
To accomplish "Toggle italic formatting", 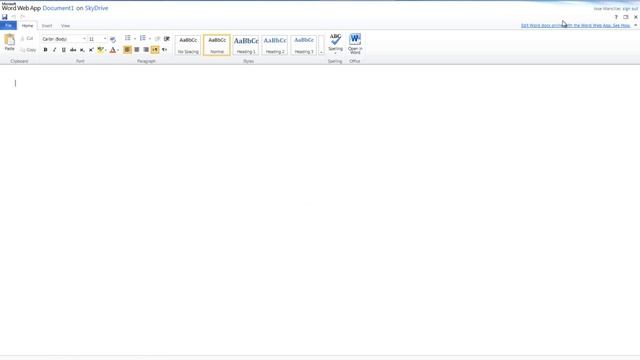I will (x=54, y=50).
